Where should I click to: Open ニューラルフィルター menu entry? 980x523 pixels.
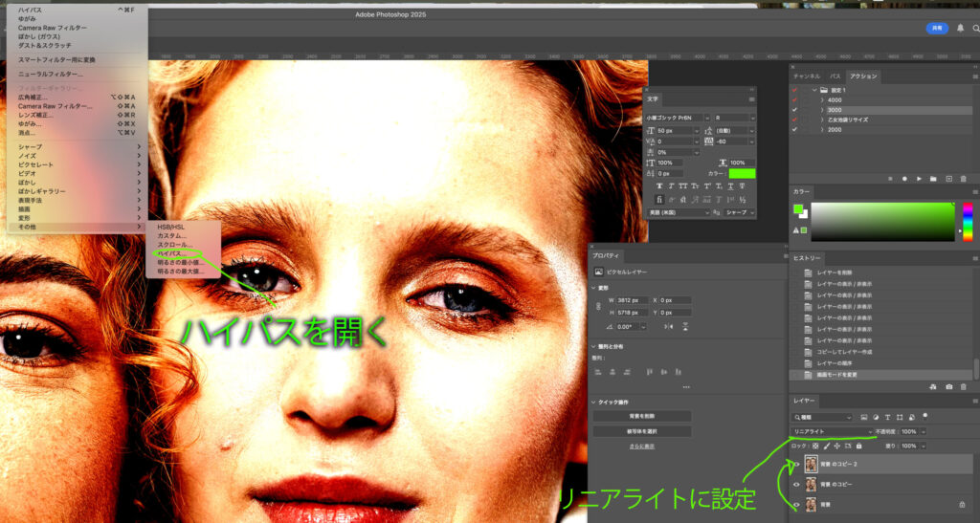click(77, 75)
